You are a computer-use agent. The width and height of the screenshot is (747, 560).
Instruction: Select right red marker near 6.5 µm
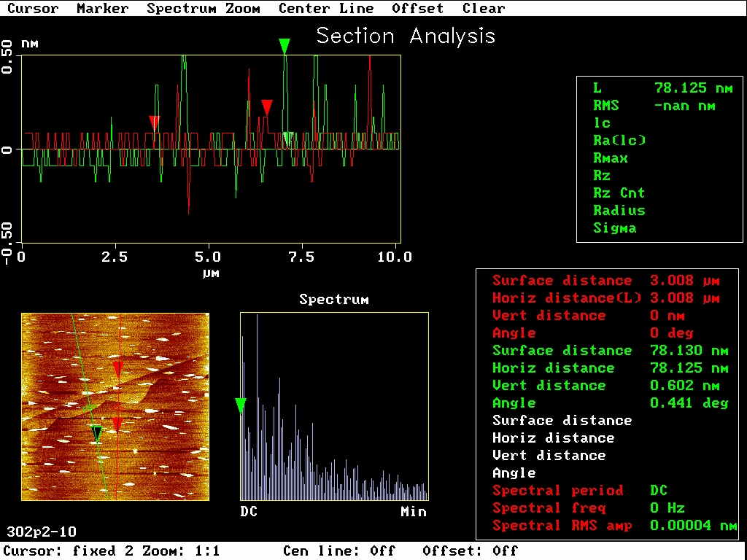click(x=267, y=108)
